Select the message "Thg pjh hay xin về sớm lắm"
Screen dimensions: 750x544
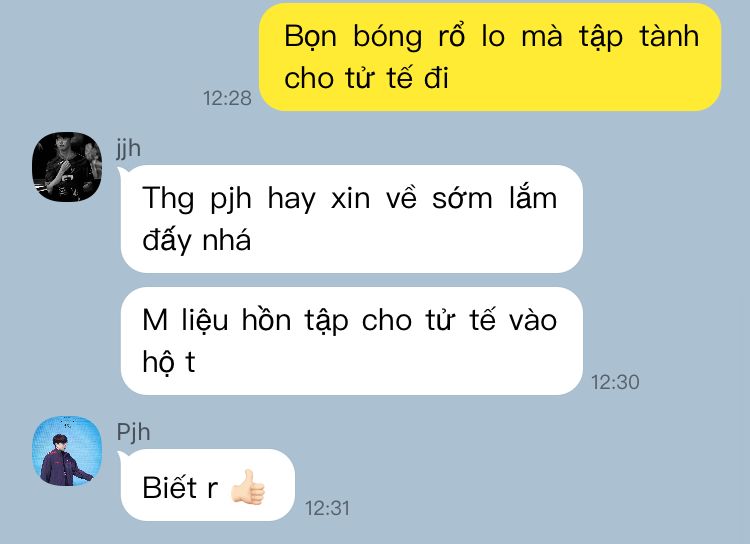coord(352,219)
